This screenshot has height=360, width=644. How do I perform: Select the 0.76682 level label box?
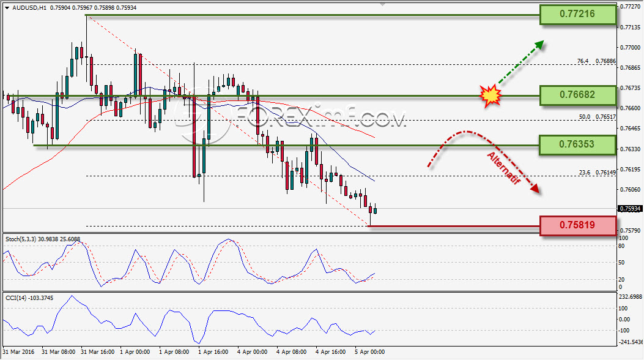click(x=577, y=95)
